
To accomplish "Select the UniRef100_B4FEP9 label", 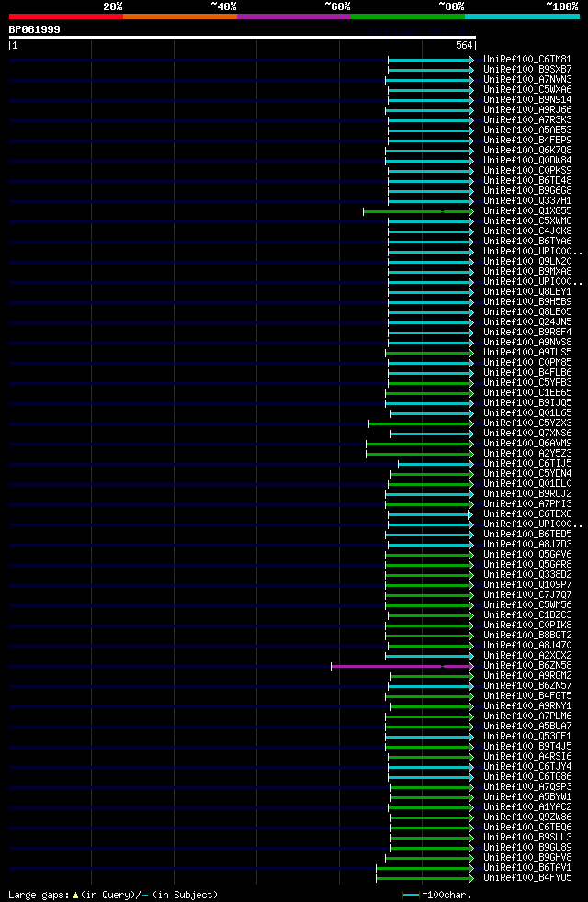I will tap(527, 141).
